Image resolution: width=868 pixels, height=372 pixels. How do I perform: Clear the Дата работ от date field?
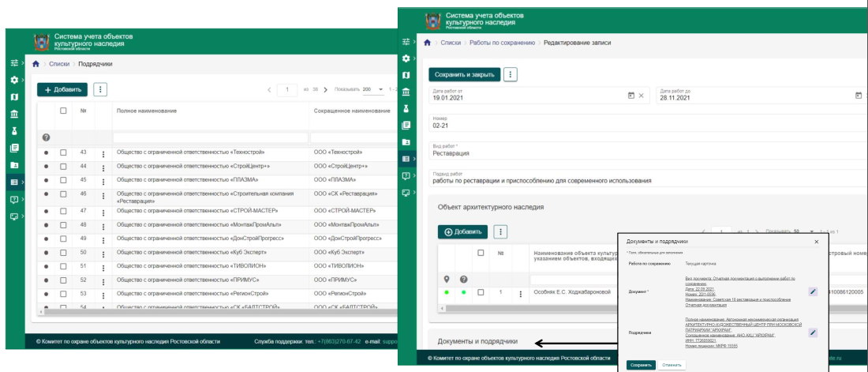click(642, 96)
